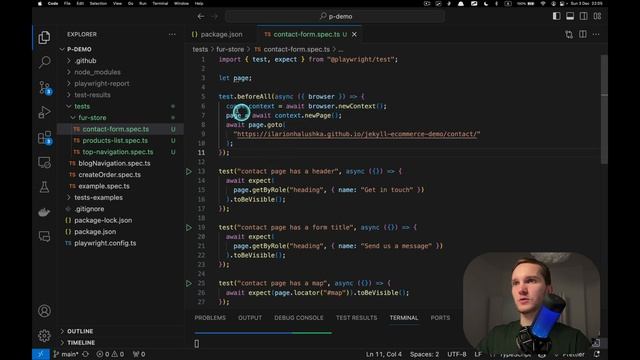Switch to the OUTPUT panel tab
This screenshot has height=360, width=640.
click(250, 318)
